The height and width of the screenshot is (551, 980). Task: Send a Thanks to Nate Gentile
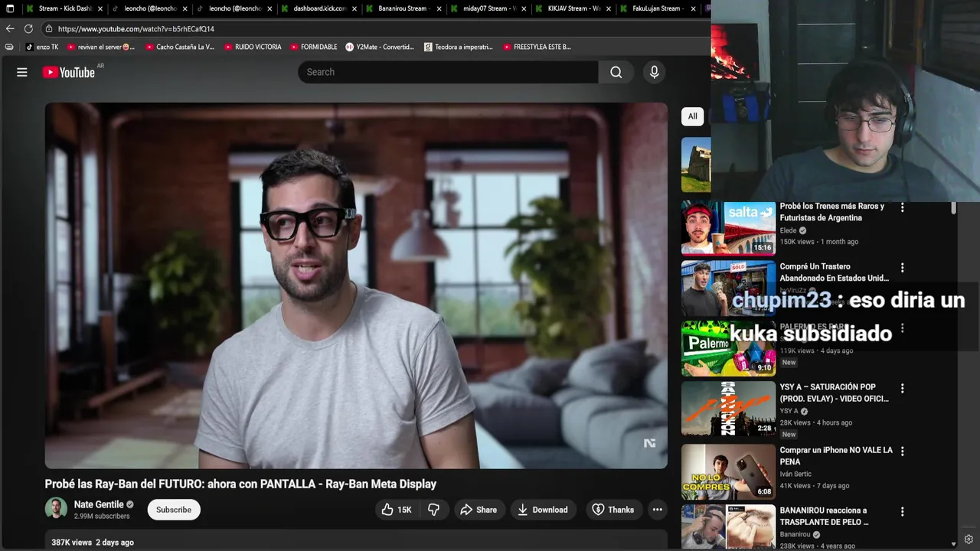pos(612,510)
